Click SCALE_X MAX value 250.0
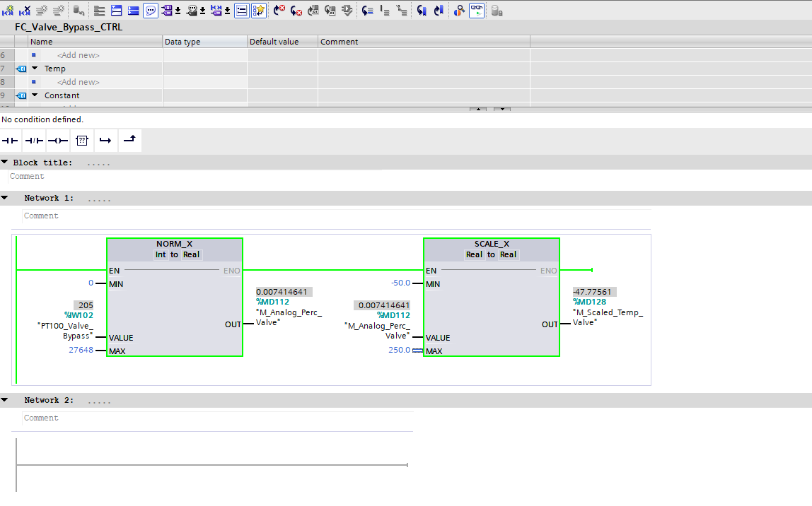Screen dimensions: 812x506 pos(399,350)
